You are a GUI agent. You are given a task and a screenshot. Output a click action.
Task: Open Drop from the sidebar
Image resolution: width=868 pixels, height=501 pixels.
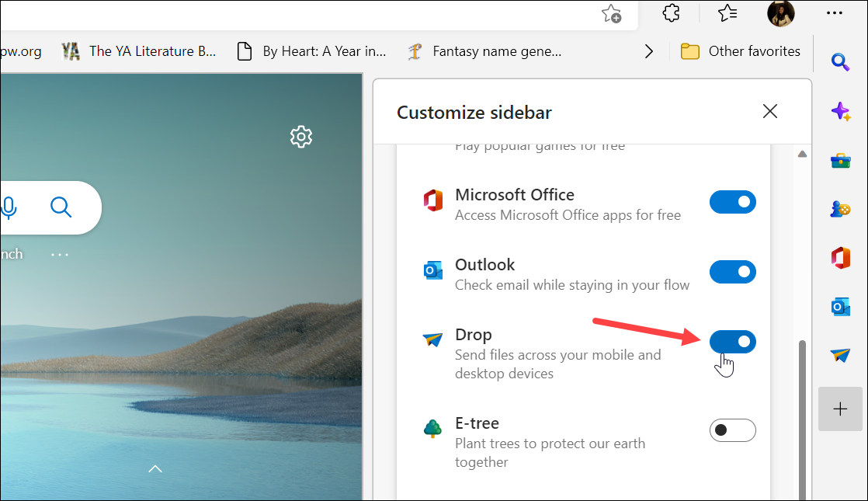pos(840,357)
